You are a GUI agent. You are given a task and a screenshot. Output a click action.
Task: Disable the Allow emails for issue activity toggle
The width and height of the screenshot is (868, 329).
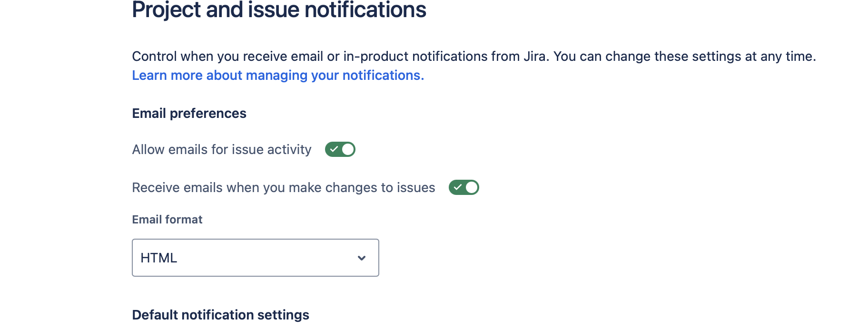coord(340,149)
